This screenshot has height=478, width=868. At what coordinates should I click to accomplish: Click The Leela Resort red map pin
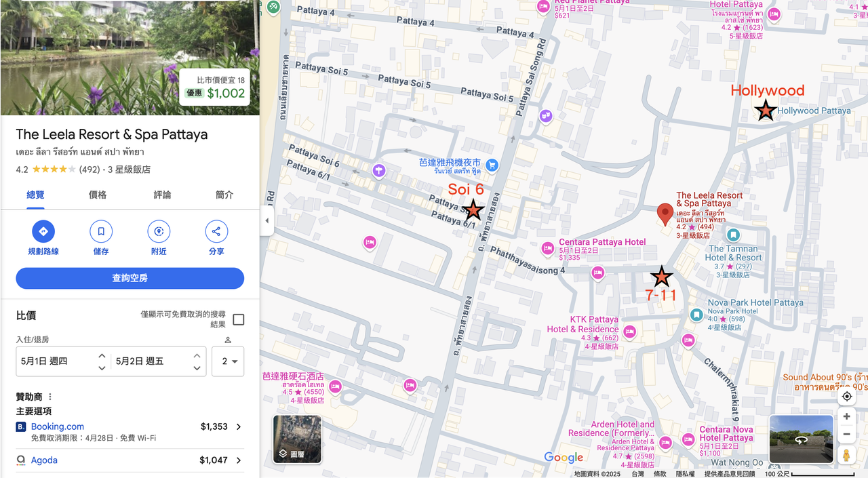pyautogui.click(x=665, y=214)
